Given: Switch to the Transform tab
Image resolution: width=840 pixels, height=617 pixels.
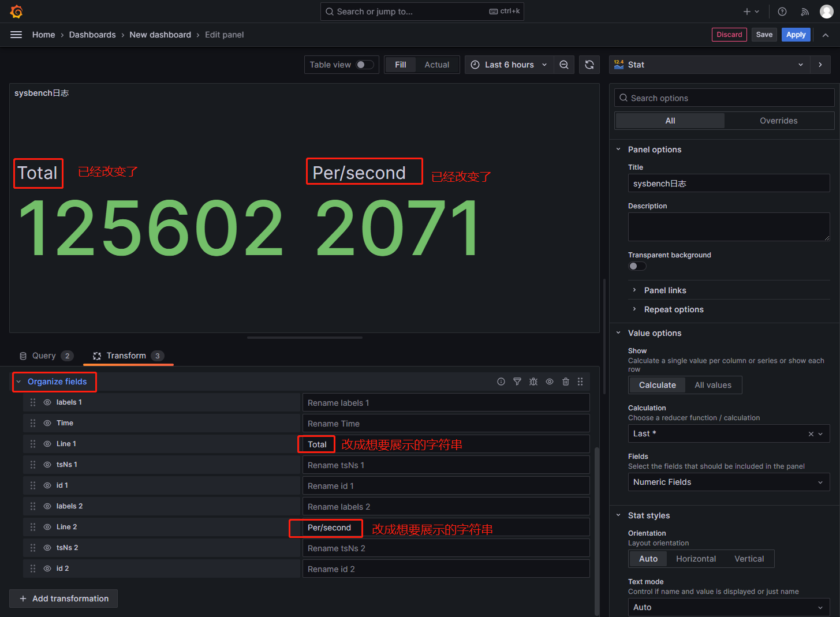Looking at the screenshot, I should (x=128, y=356).
